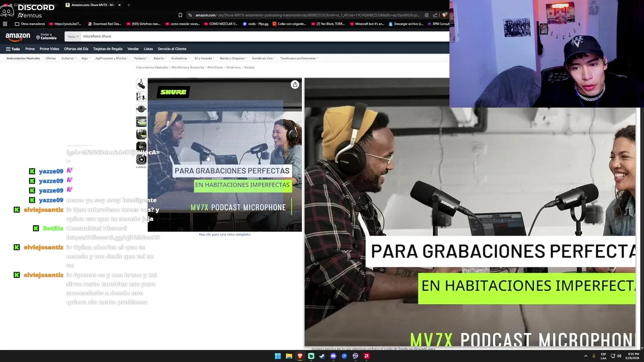The width and height of the screenshot is (644, 362).
Task: Select the first microphone thumbnail
Action: pyautogui.click(x=141, y=84)
